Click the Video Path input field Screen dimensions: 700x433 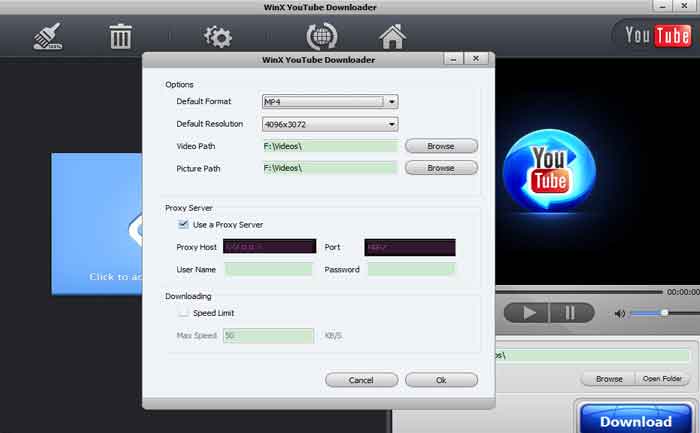pyautogui.click(x=330, y=146)
